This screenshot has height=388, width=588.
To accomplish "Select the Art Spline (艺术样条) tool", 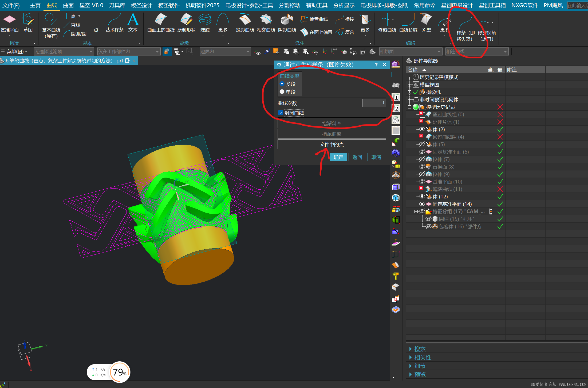I will point(114,20).
